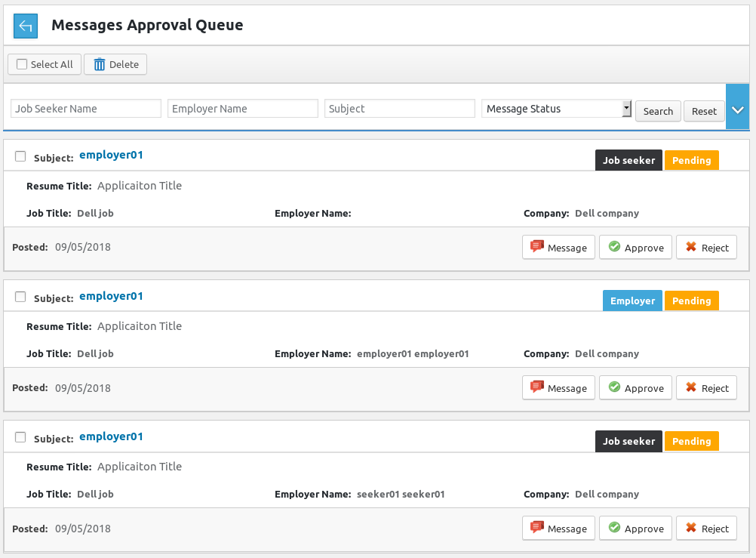The height and width of the screenshot is (558, 756).
Task: Approve the employer01 employer01 message
Action: (635, 387)
